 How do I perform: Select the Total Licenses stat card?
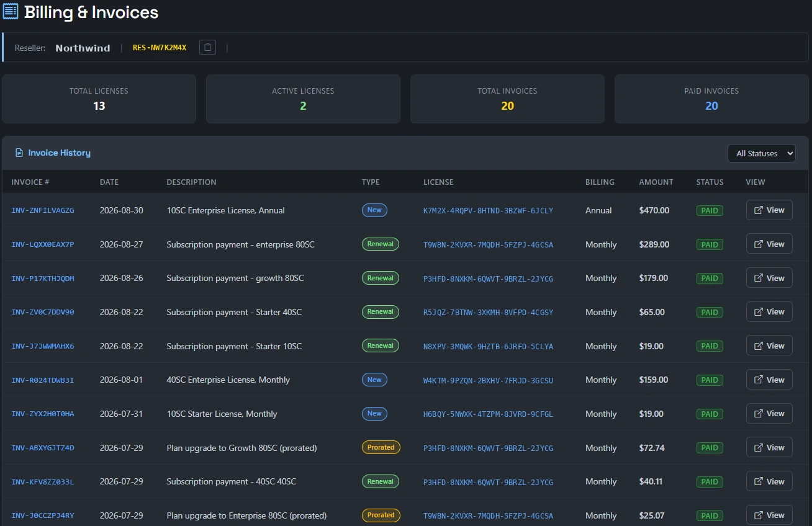click(99, 99)
